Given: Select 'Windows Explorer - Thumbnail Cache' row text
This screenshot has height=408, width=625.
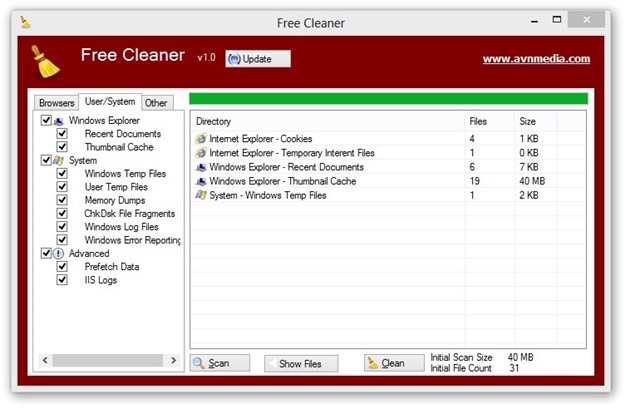Looking at the screenshot, I should pyautogui.click(x=283, y=181).
